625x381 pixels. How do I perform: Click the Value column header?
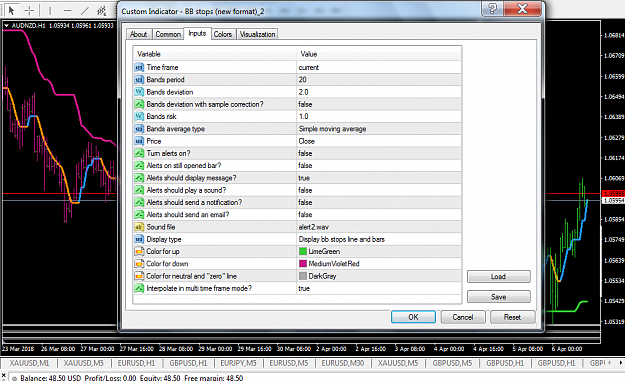click(379, 54)
